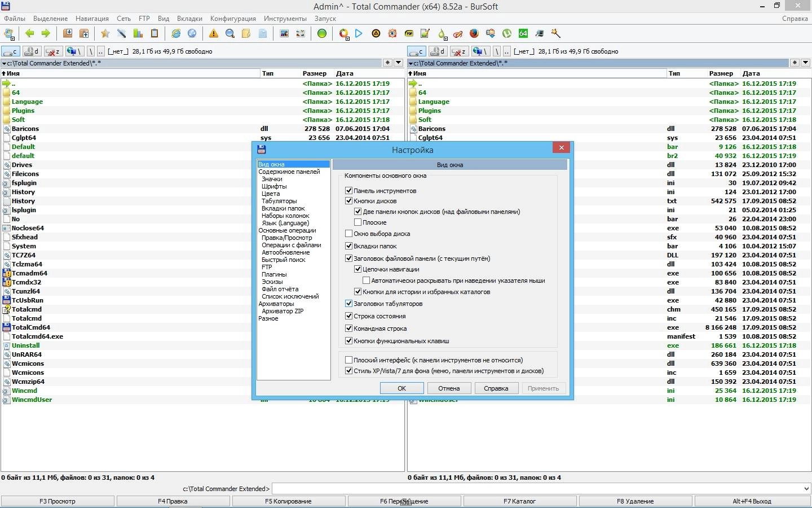
Task: Click the favorites star icon in toolbar
Action: coord(105,33)
